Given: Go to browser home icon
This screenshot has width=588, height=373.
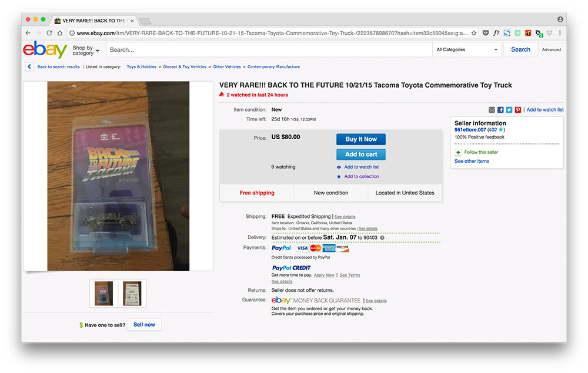Looking at the screenshot, I should point(59,33).
